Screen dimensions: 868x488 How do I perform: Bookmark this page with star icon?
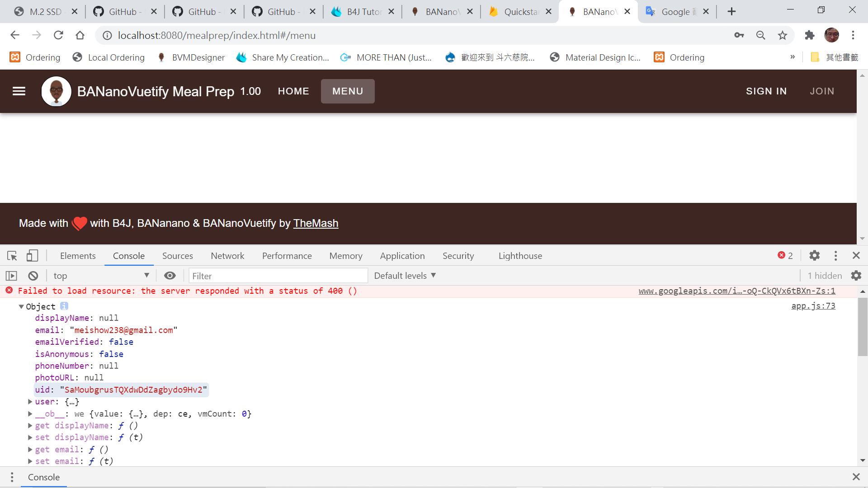pos(783,35)
